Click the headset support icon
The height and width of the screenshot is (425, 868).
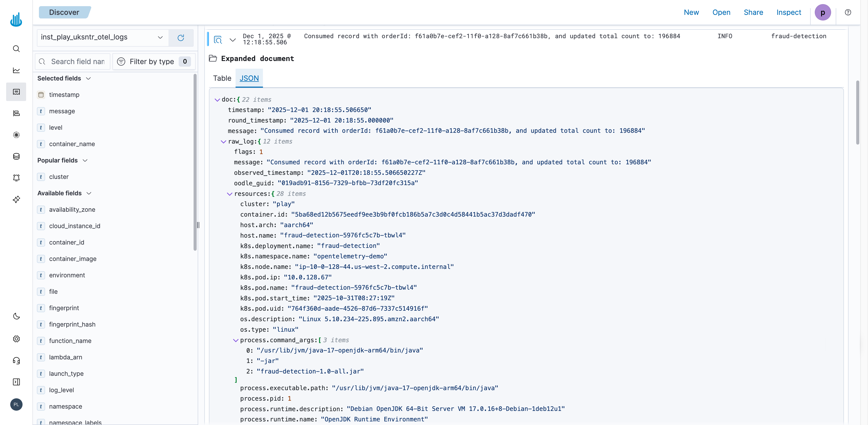click(16, 360)
